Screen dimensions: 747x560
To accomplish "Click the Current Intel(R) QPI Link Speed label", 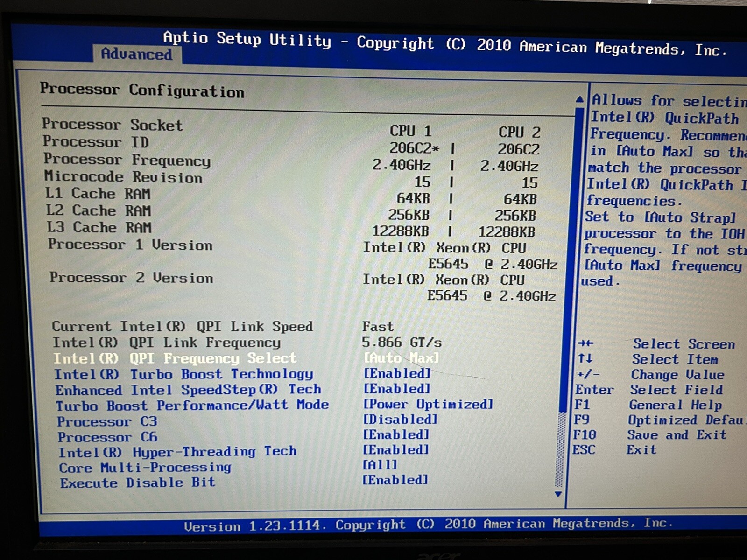I will [x=182, y=326].
